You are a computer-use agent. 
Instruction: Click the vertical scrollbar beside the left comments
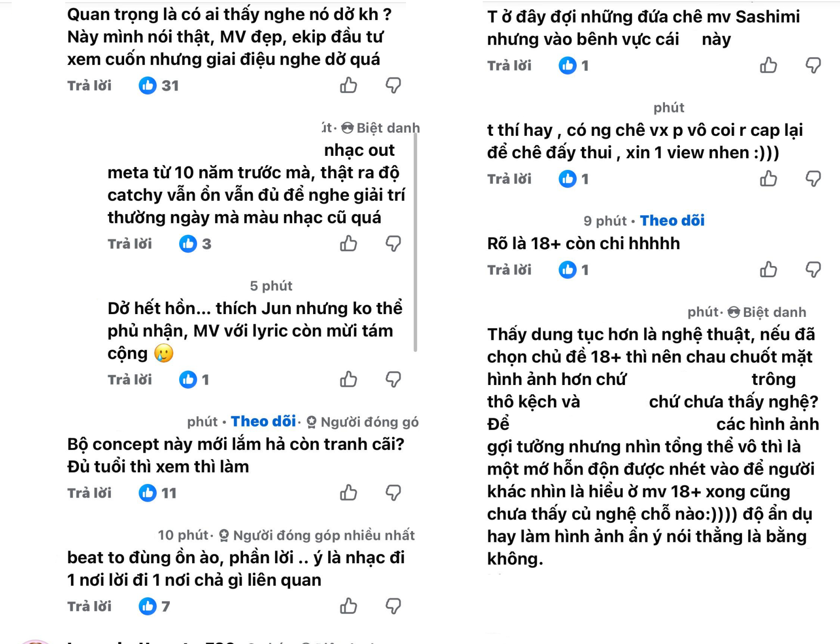[414, 233]
